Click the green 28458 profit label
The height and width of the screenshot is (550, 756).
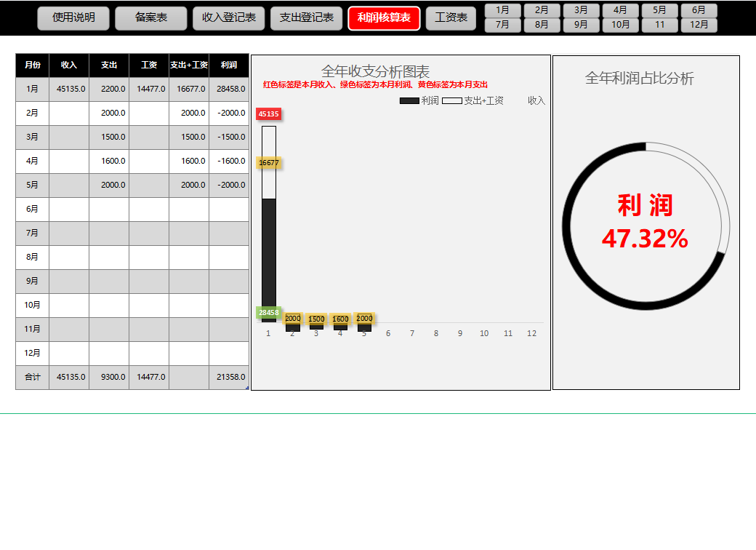pyautogui.click(x=268, y=313)
